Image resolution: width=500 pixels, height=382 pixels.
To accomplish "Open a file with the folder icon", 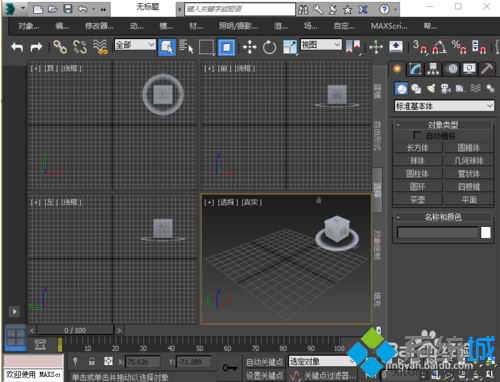I will pyautogui.click(x=53, y=9).
